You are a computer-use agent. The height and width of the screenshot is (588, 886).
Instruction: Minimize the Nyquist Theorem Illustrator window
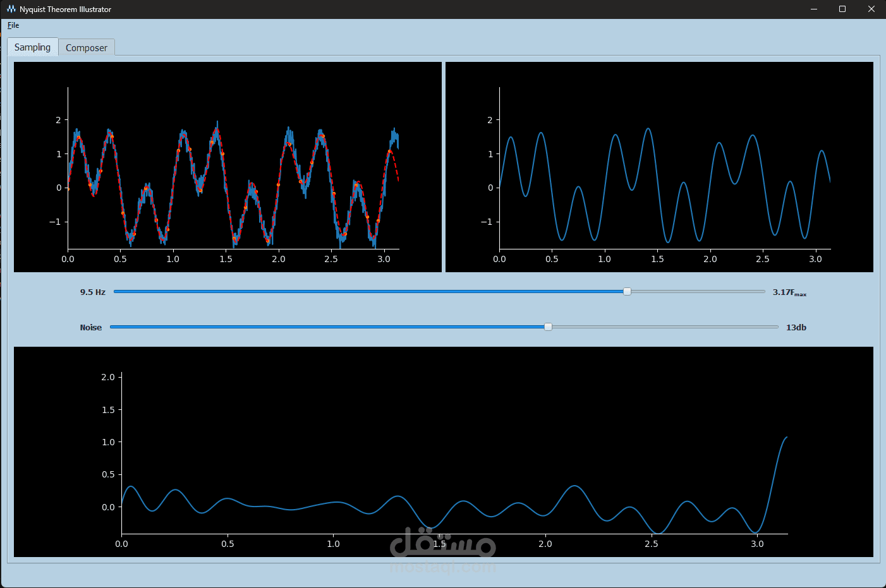pos(813,9)
